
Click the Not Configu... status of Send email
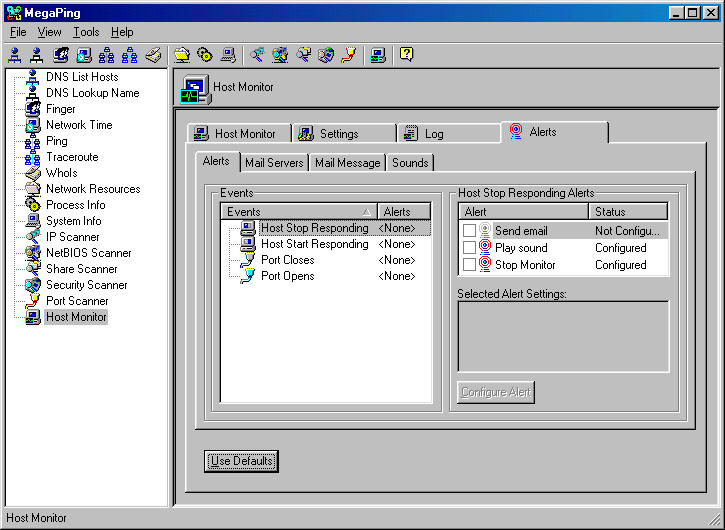tap(627, 231)
